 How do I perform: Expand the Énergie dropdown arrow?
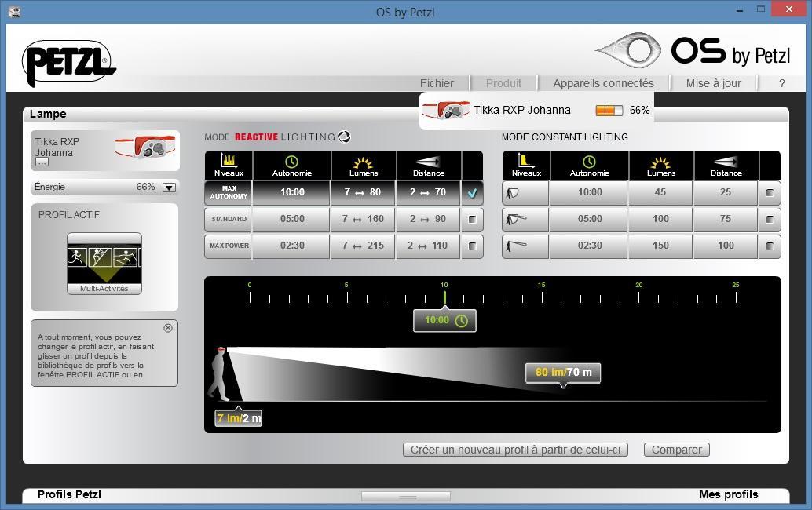tap(170, 188)
